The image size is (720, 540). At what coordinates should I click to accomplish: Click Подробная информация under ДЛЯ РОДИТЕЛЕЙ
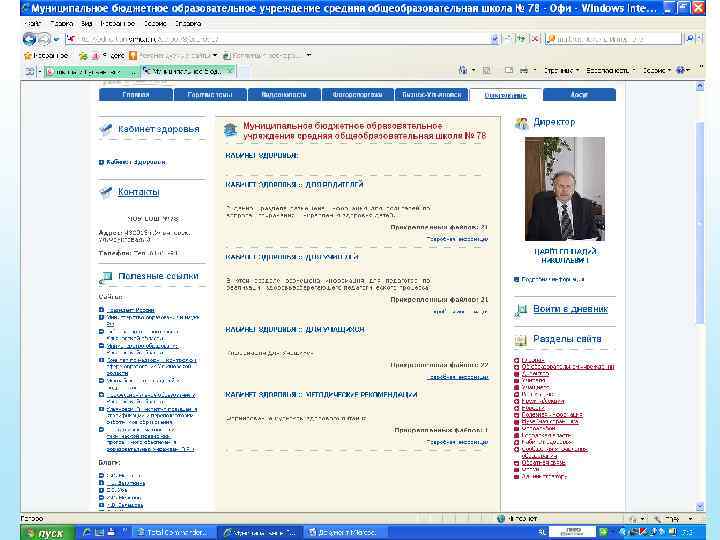[x=457, y=239]
